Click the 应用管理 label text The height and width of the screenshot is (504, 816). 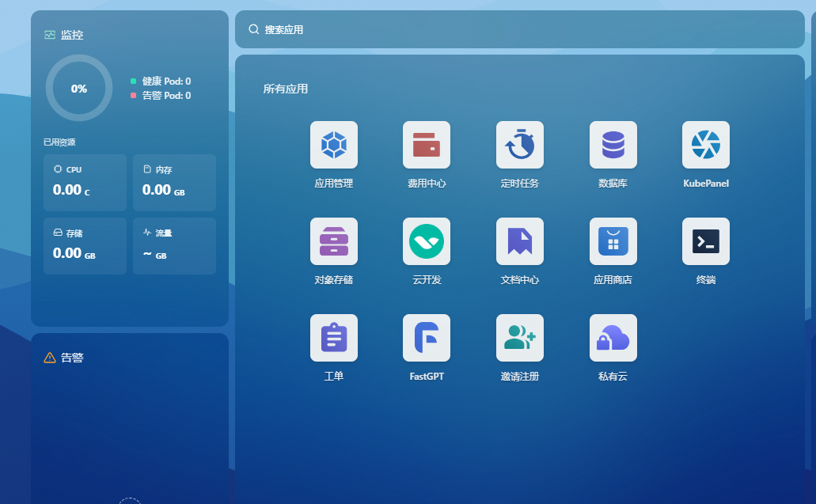click(333, 183)
